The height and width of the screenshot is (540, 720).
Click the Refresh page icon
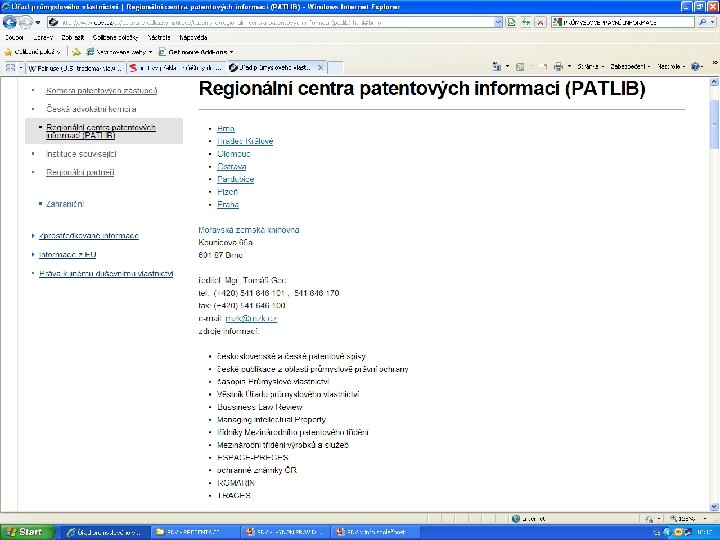click(x=525, y=22)
